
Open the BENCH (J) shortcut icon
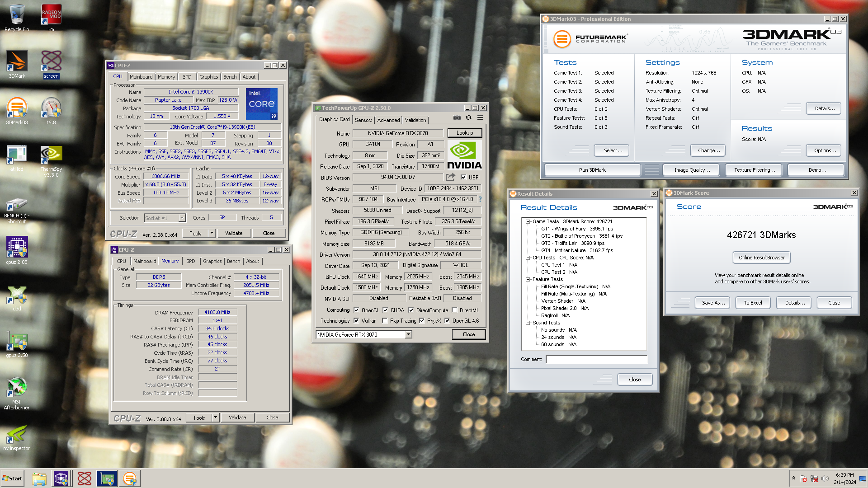[17, 210]
